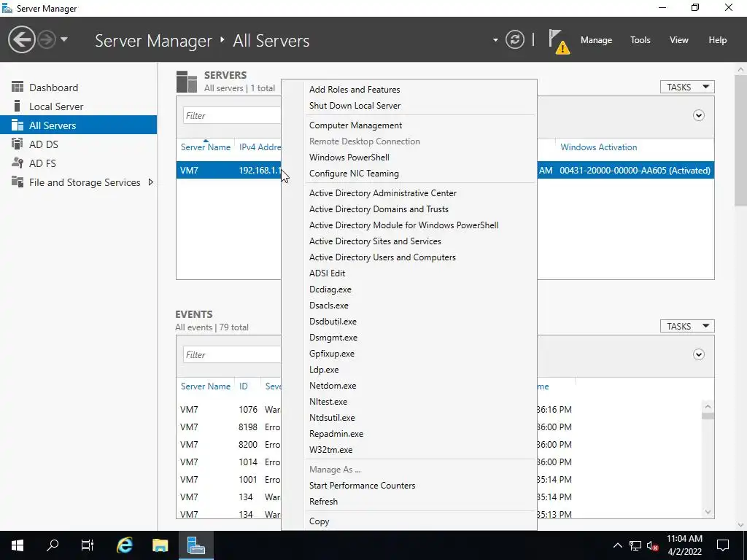Click the Servers filter input field

click(x=231, y=116)
